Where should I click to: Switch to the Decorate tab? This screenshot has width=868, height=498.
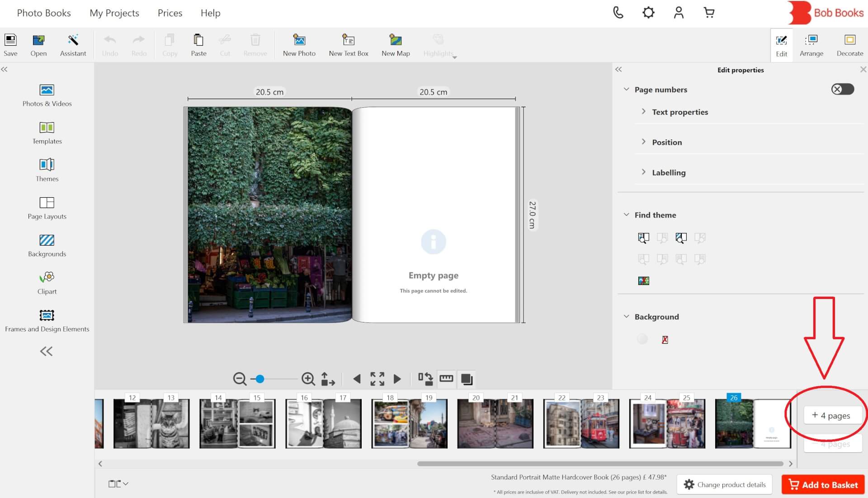click(x=850, y=45)
